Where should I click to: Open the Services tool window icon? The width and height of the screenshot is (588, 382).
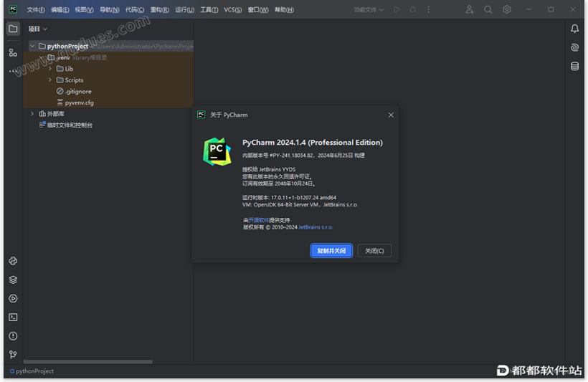tap(13, 298)
